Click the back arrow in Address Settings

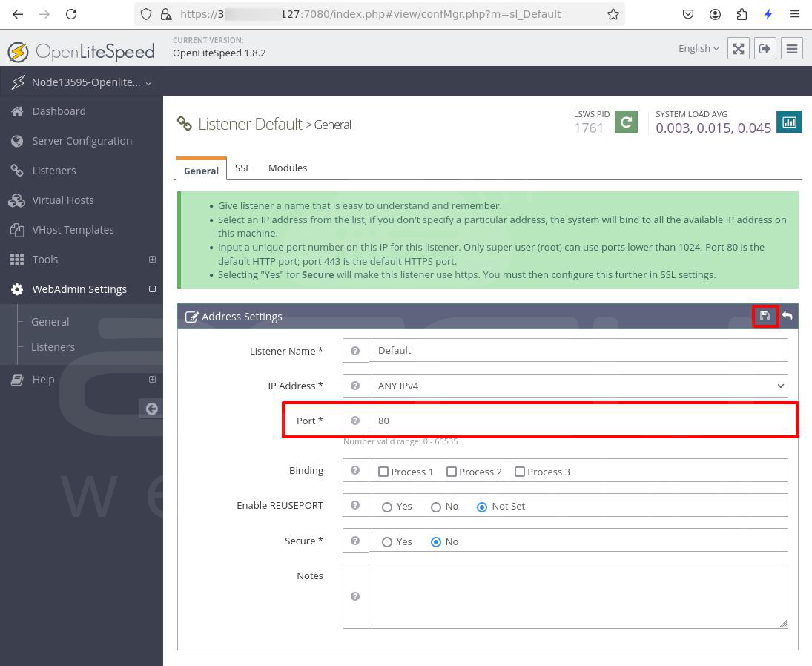[x=787, y=316]
